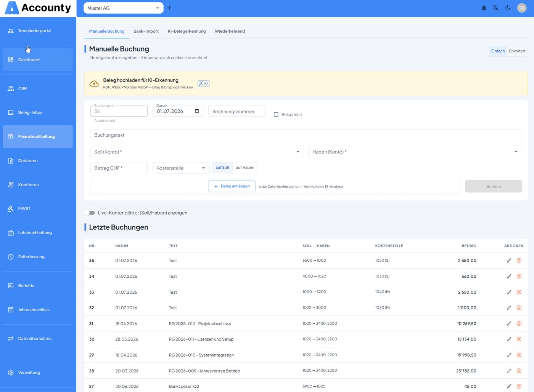Click the KI badge on upload banner
Screen dimensions: 534x392
[x=204, y=83]
